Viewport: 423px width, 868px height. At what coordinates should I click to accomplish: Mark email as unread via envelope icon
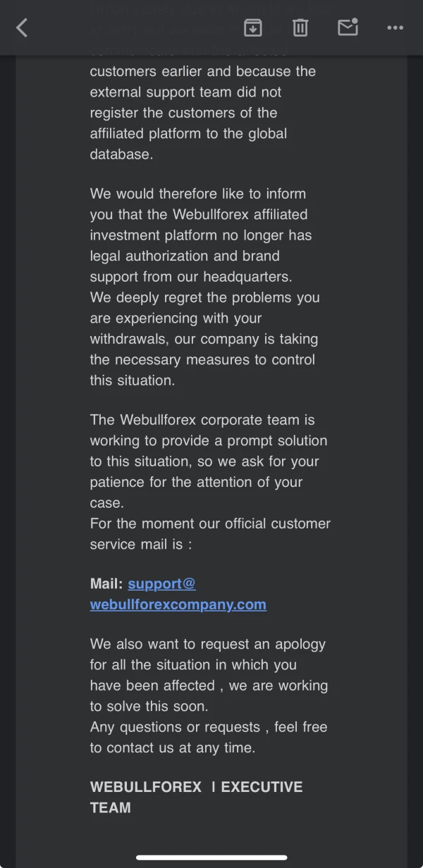point(348,27)
